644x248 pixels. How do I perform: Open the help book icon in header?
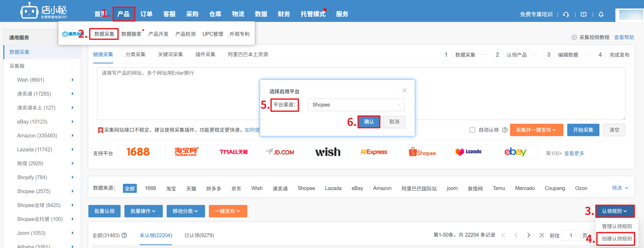[584, 14]
